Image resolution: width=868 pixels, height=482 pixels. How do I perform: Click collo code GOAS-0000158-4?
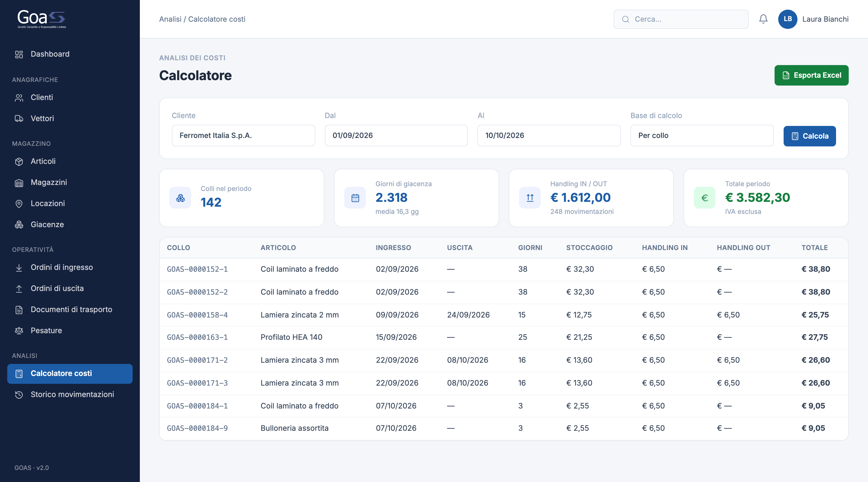pos(197,315)
